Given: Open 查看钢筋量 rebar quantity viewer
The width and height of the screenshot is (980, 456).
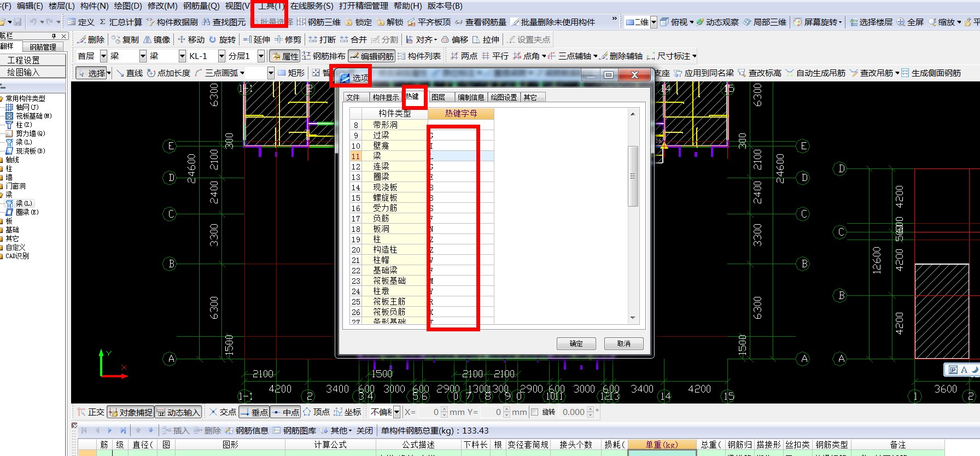Looking at the screenshot, I should click(x=480, y=22).
